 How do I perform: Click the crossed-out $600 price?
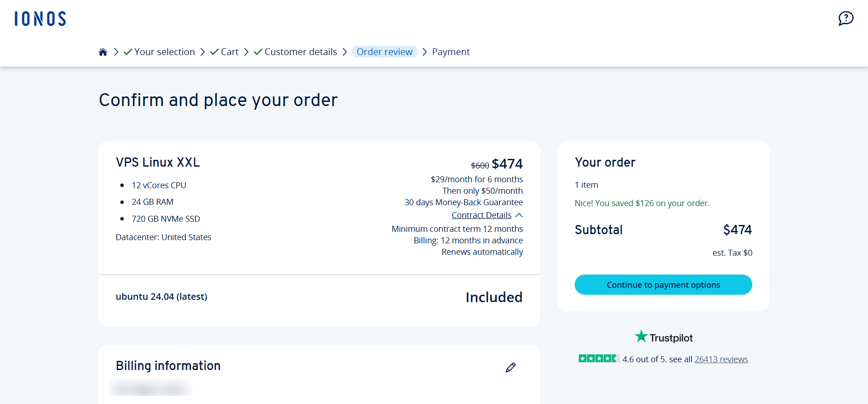[480, 166]
